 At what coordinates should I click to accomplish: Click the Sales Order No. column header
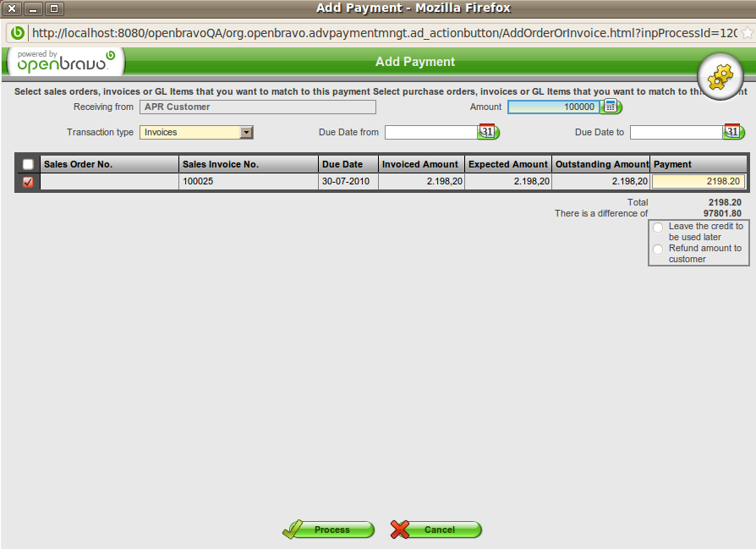pos(109,164)
